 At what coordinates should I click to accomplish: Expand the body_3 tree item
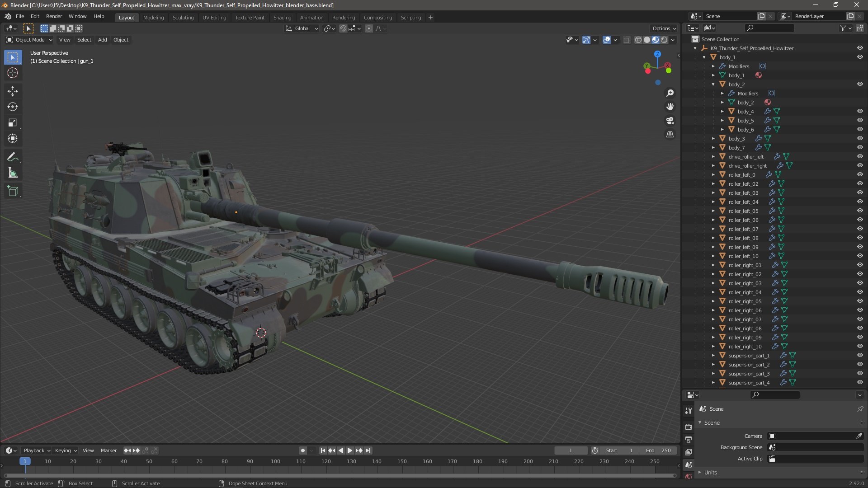tap(713, 139)
